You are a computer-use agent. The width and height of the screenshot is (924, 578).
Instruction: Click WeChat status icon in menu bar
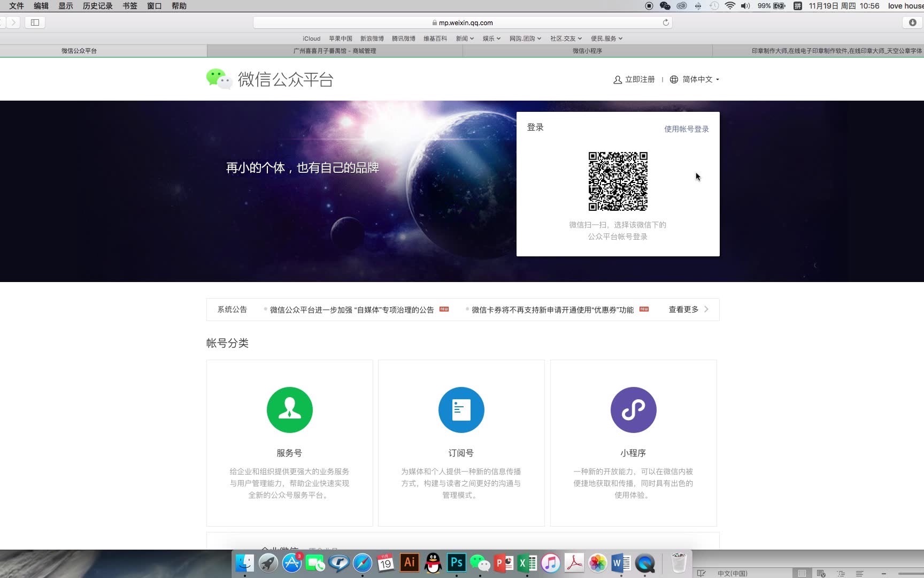click(x=665, y=6)
